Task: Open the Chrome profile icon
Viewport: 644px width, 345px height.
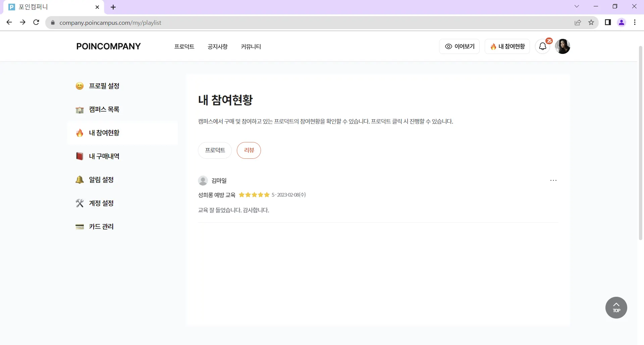Action: (622, 22)
